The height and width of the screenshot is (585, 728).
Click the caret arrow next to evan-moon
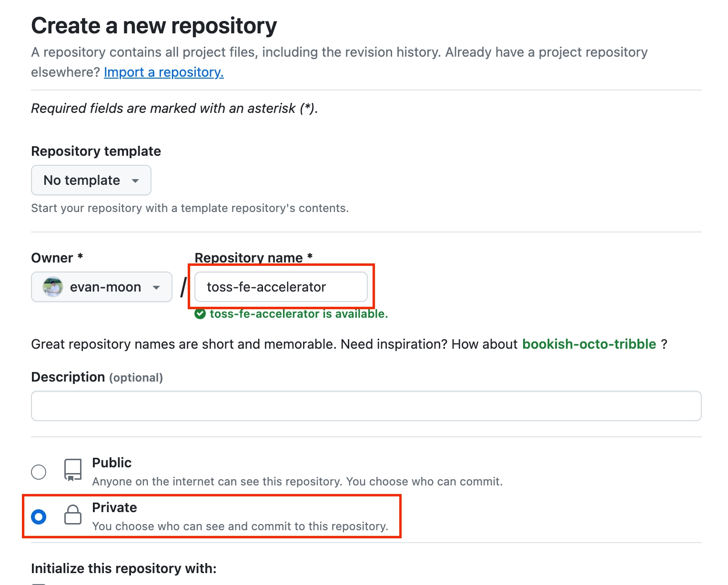156,287
